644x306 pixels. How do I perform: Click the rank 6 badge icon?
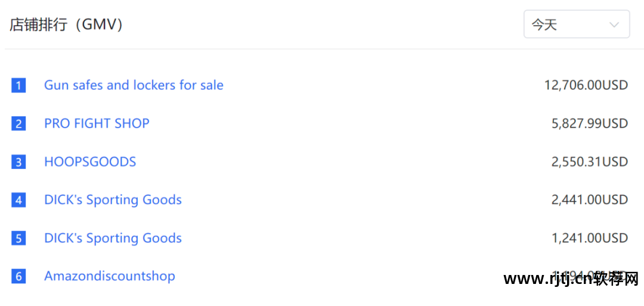click(x=18, y=276)
